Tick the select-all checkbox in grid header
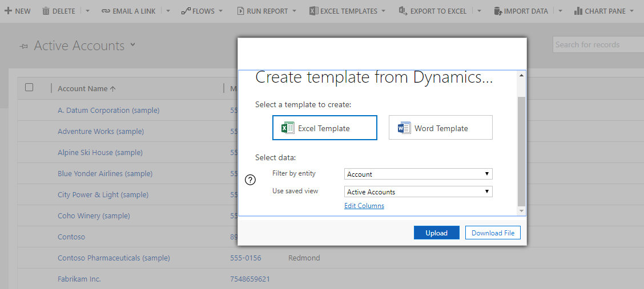Viewport: 644px width, 289px height. coord(29,87)
